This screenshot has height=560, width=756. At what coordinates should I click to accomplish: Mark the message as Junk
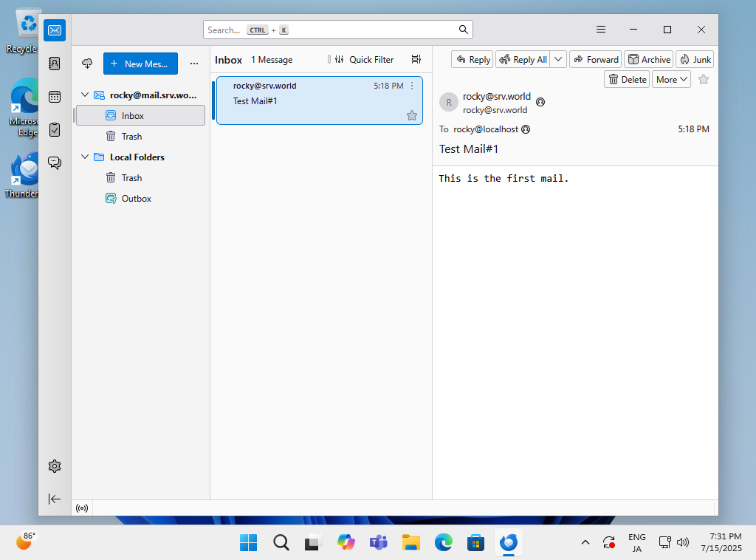pyautogui.click(x=695, y=59)
